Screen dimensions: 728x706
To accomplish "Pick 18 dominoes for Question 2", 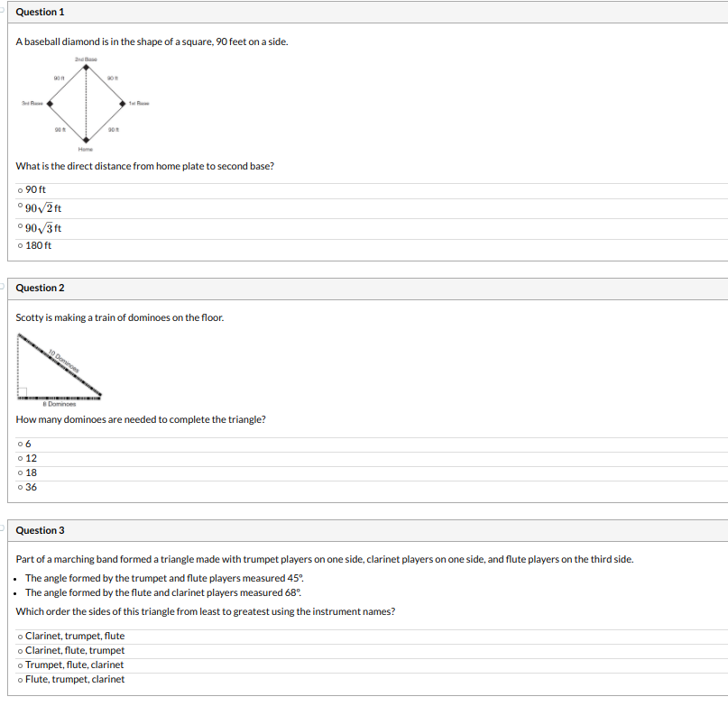I will tap(20, 472).
